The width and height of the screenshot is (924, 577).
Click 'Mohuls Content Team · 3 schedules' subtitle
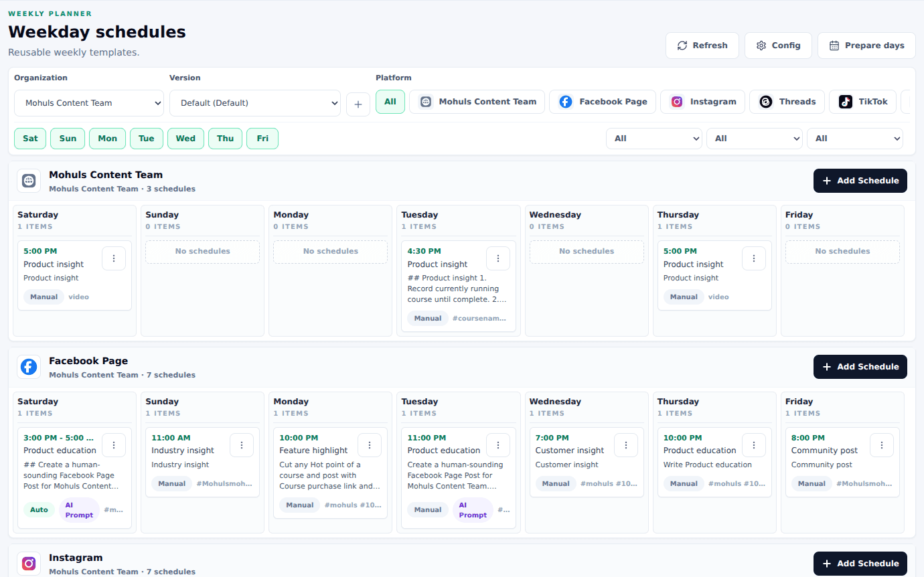coord(122,189)
